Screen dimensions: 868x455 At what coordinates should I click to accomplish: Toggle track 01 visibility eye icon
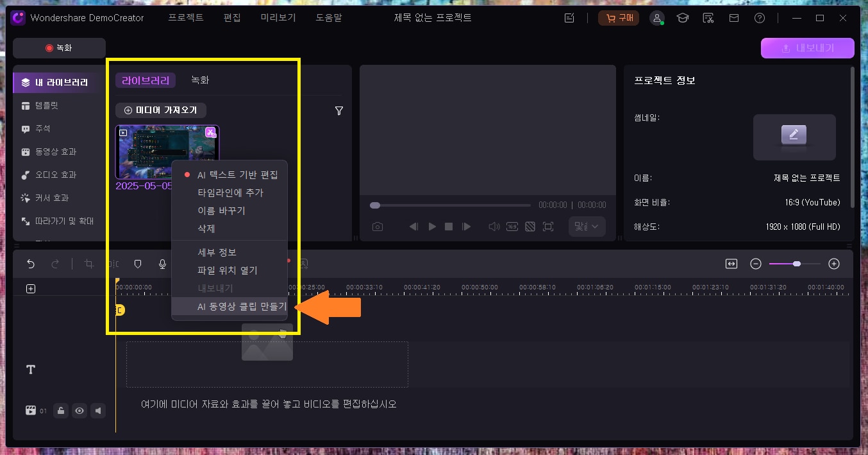(79, 411)
